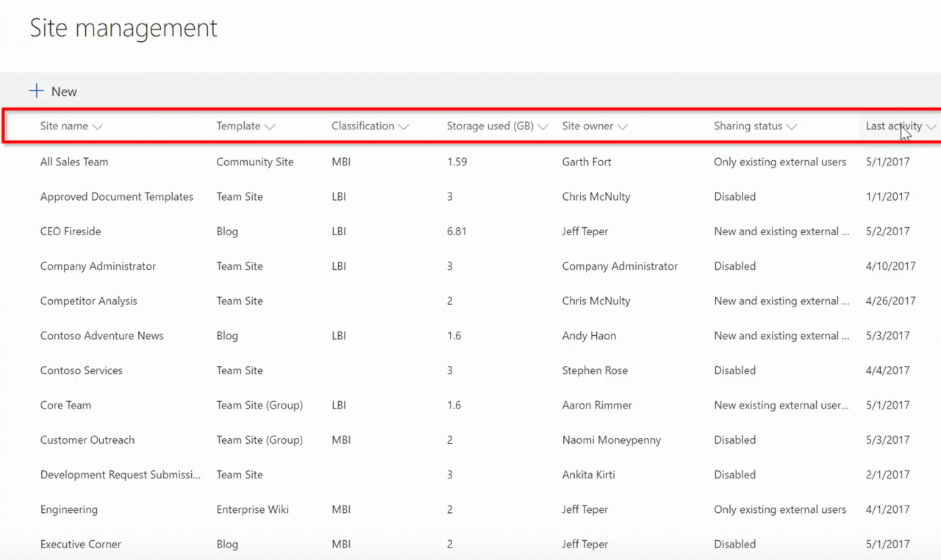
Task: Open Site owner column dropdown
Action: point(623,127)
